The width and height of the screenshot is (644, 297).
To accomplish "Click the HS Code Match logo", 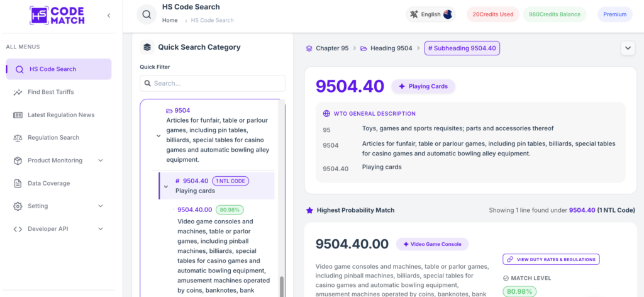I will 57,16.
